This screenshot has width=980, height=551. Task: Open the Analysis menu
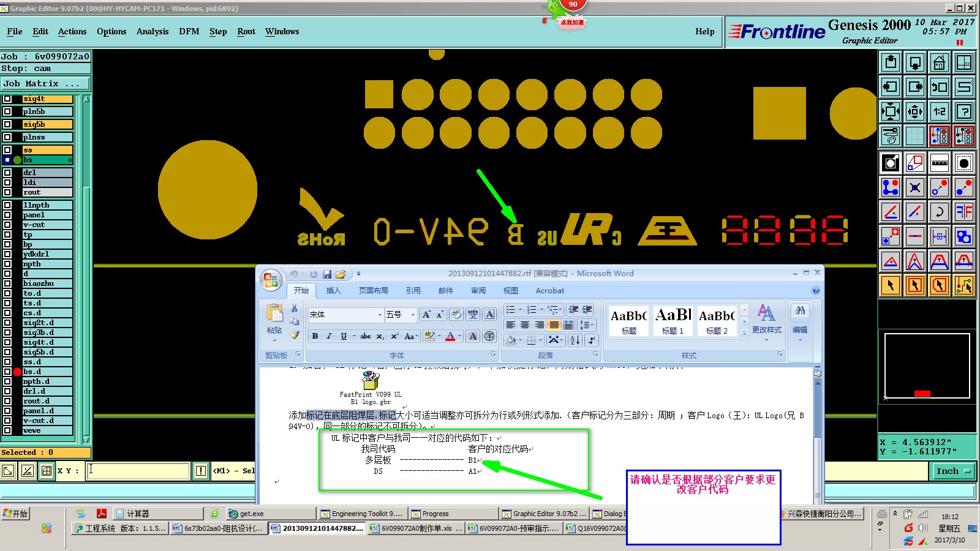tap(153, 32)
